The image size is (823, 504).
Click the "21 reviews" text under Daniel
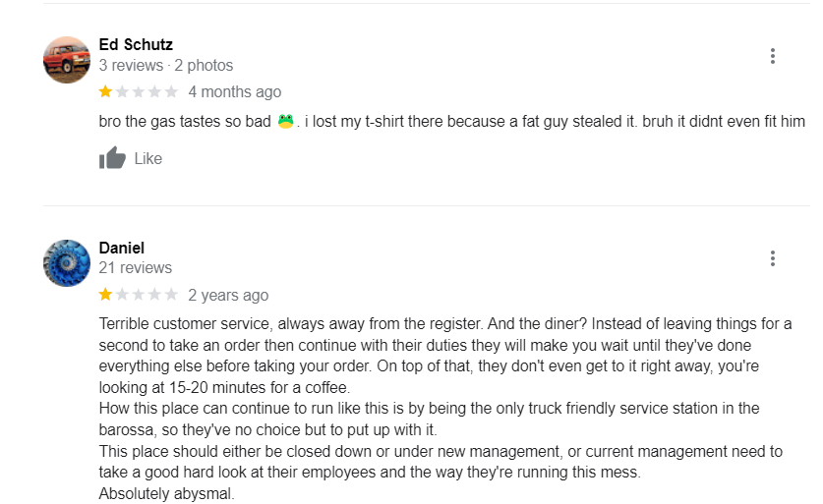[136, 268]
